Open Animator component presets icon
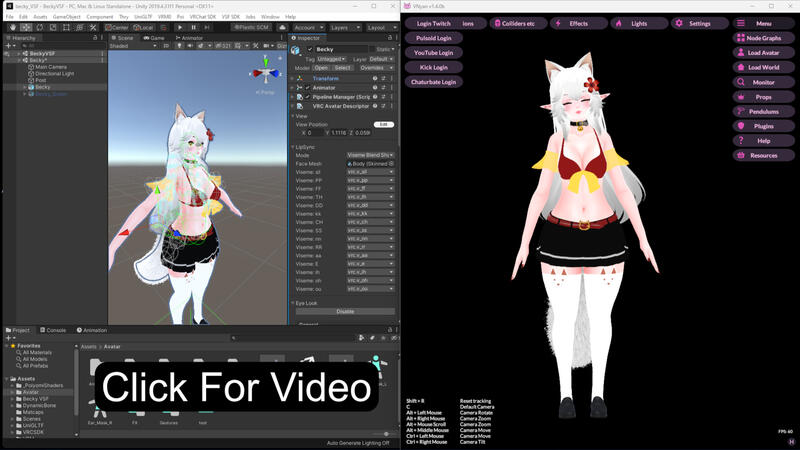 pos(384,88)
